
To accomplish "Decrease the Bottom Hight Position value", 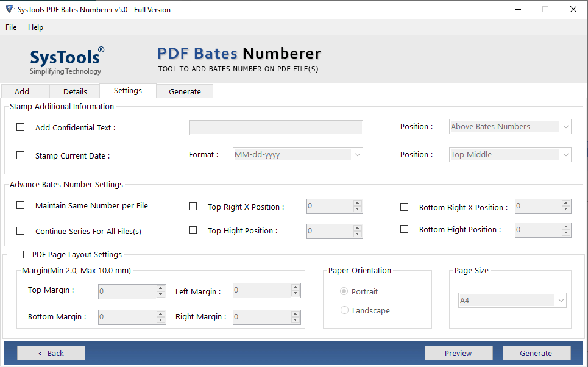I will click(566, 233).
